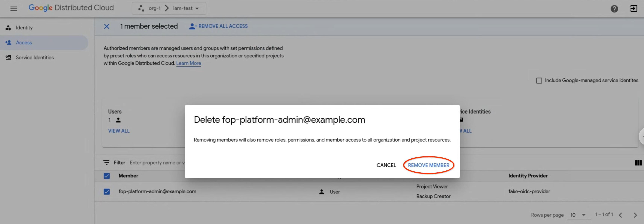Click the sign out icon

point(634,9)
